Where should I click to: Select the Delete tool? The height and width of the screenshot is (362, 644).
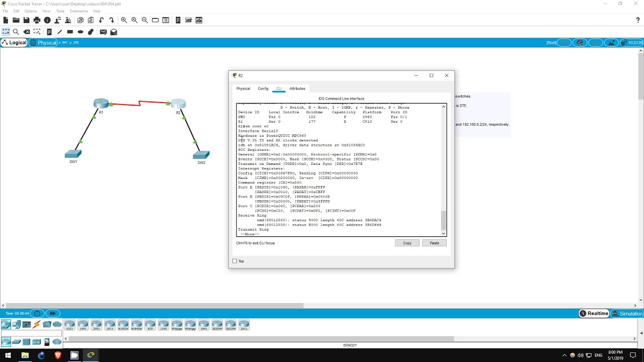27,32
